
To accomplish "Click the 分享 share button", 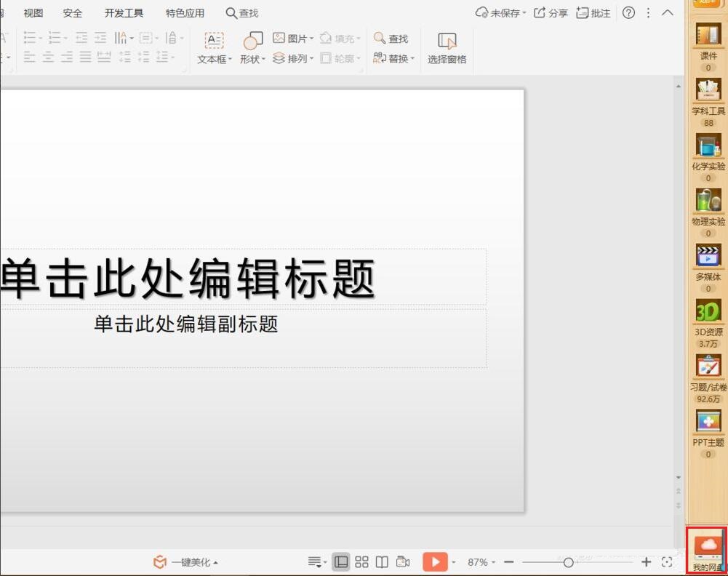I will click(553, 12).
